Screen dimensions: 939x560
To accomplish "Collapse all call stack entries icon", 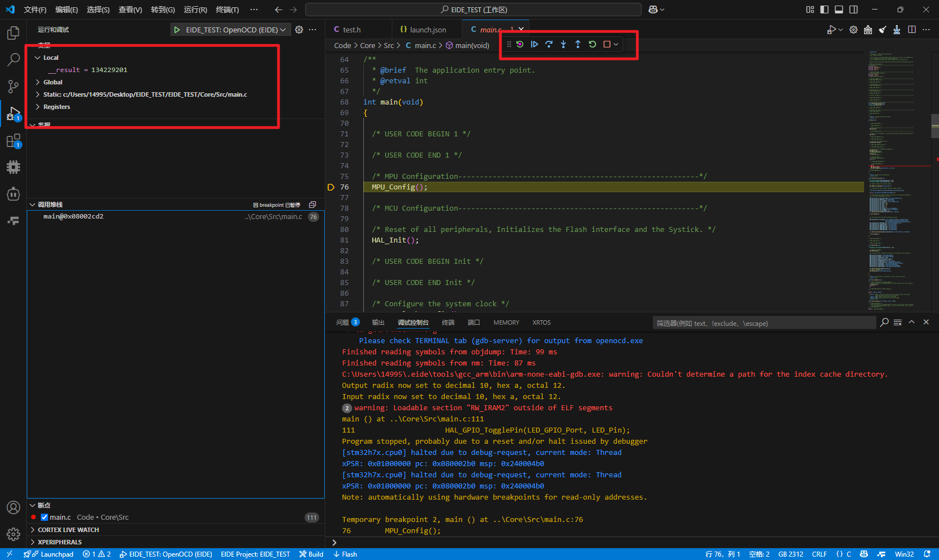I will [x=312, y=205].
